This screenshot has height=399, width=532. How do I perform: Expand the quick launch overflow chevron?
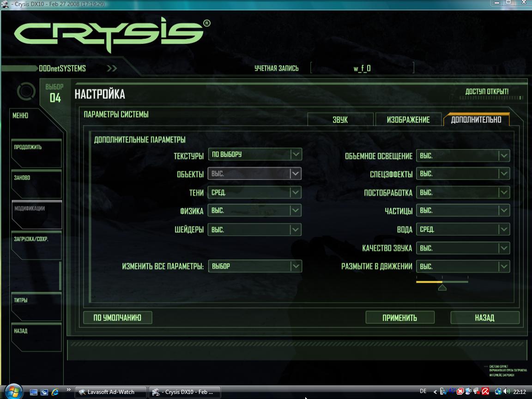coord(68,390)
